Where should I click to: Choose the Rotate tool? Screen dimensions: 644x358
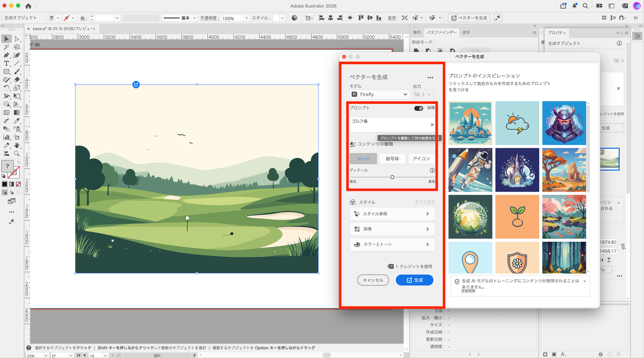[6, 88]
